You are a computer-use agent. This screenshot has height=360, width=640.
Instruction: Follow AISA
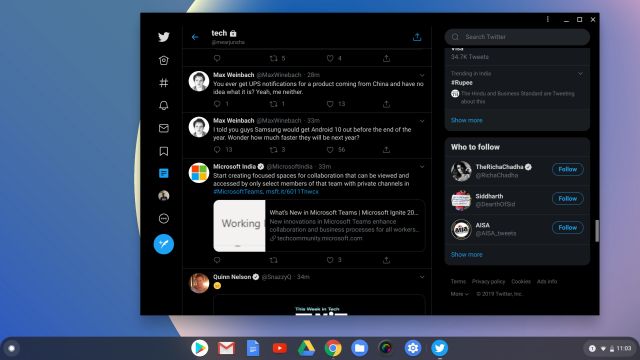point(567,227)
